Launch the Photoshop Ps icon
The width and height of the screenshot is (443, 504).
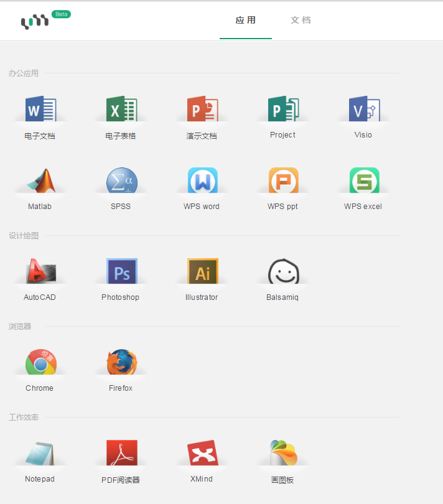click(x=122, y=271)
